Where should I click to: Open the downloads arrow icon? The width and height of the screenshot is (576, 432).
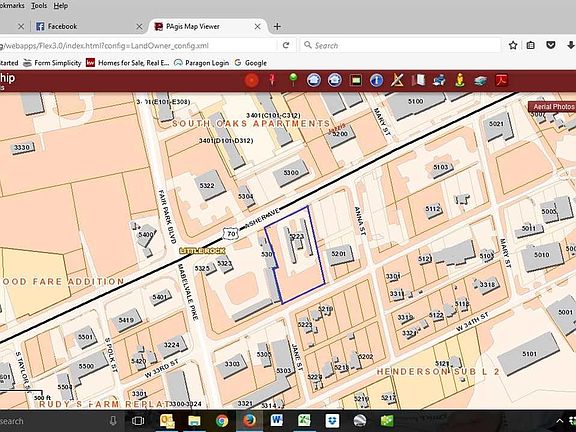point(570,45)
